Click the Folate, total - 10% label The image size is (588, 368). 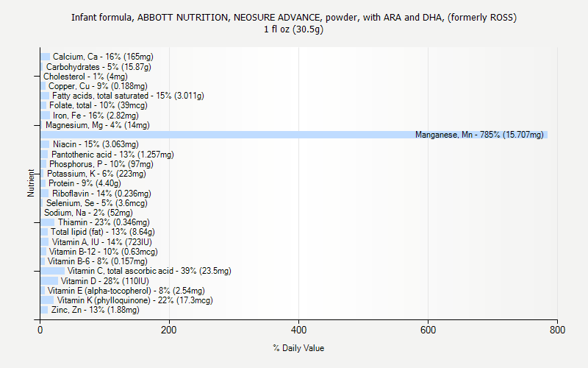pyautogui.click(x=98, y=105)
